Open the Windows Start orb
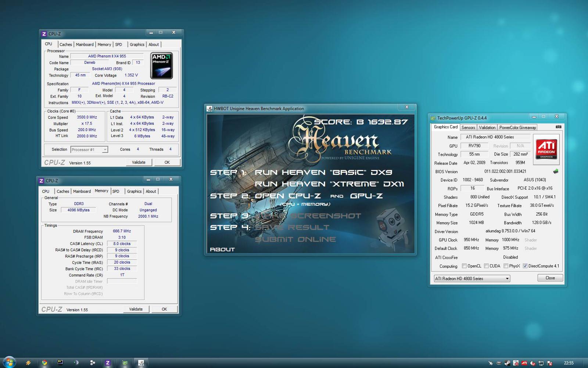588x368 pixels. [9, 362]
